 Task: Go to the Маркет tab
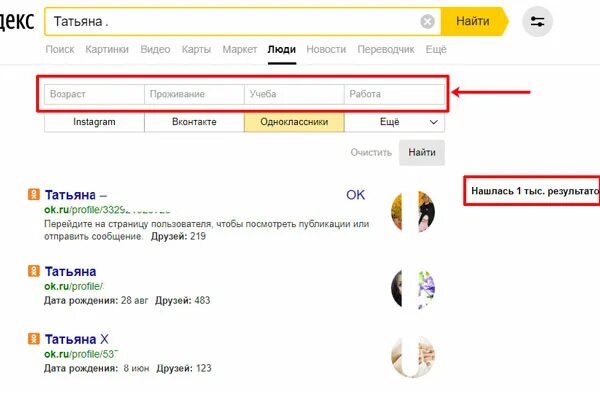click(240, 49)
